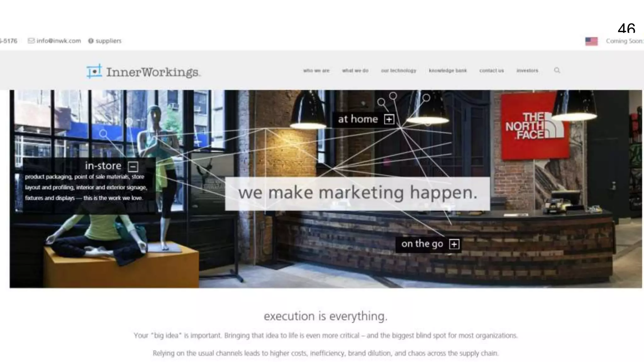Click the suppliers link
The image size is (644, 362).
click(108, 41)
